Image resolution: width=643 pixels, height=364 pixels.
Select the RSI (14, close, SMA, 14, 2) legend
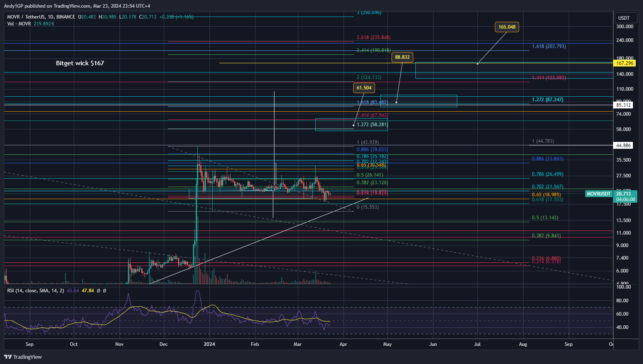36,291
